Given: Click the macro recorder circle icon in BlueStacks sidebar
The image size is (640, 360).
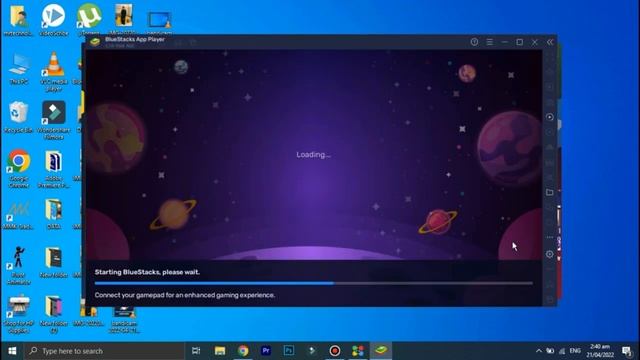Looking at the screenshot, I should (550, 117).
